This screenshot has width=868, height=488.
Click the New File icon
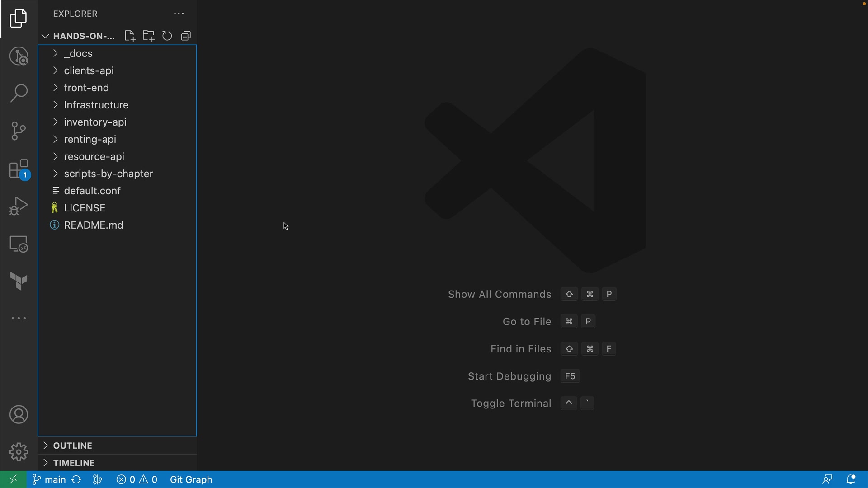click(x=130, y=36)
